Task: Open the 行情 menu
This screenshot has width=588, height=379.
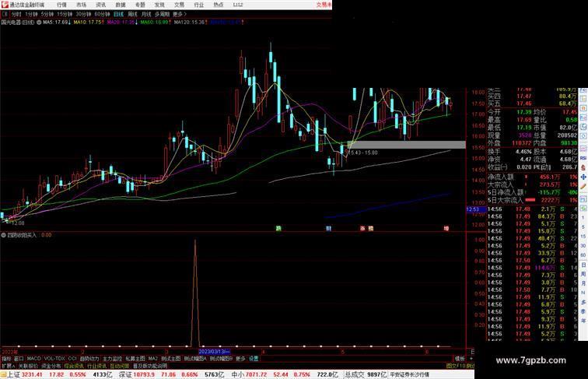Action: (61, 5)
